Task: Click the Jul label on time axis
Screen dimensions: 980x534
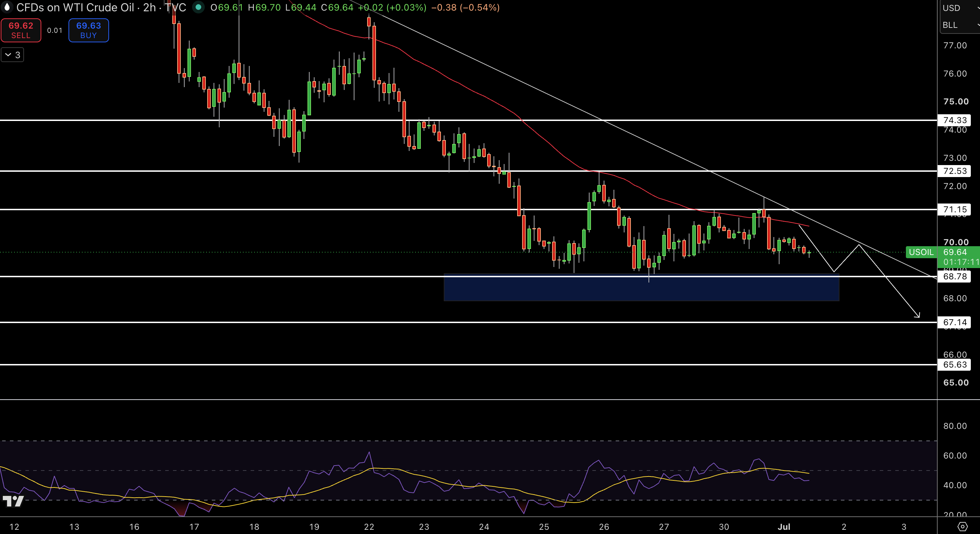Action: point(784,527)
